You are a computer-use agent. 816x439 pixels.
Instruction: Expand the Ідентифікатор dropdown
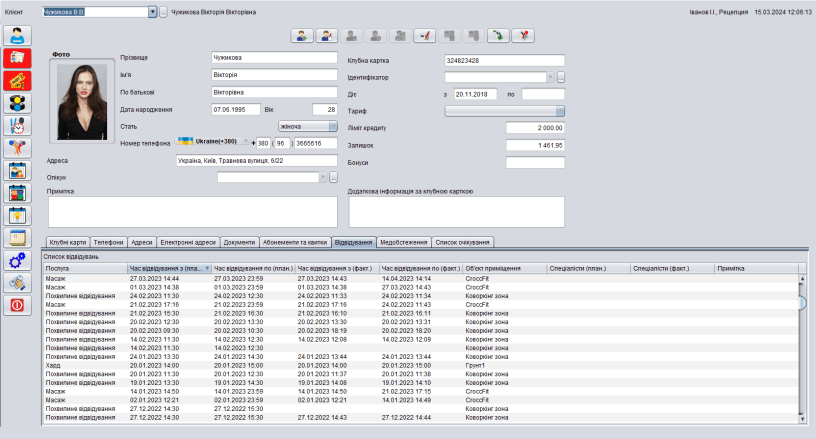[550, 77]
